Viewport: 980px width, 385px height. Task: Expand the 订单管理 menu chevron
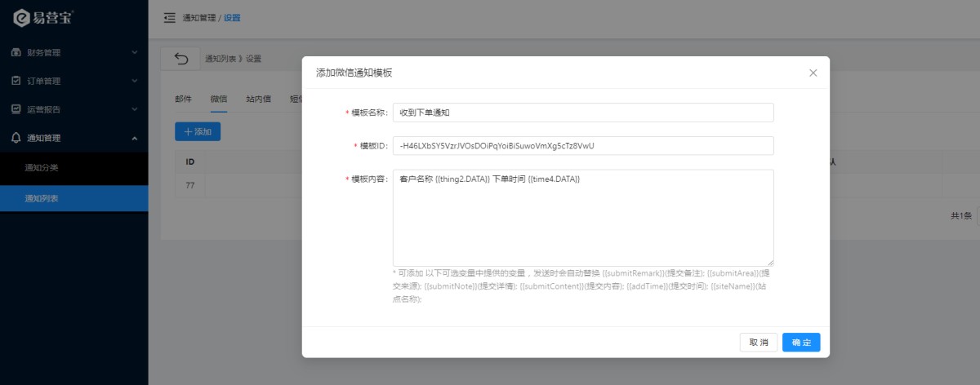tap(135, 82)
